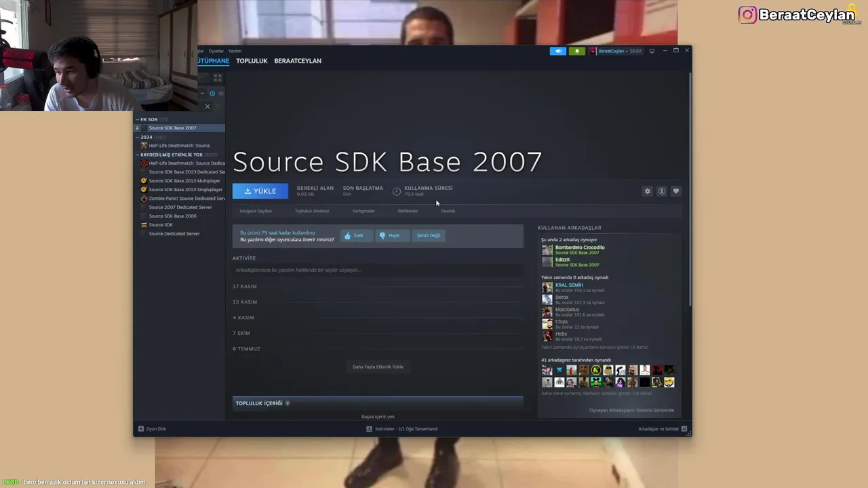Image resolution: width=868 pixels, height=488 pixels.
Task: Open the Oyunlar menu
Action: (x=216, y=51)
